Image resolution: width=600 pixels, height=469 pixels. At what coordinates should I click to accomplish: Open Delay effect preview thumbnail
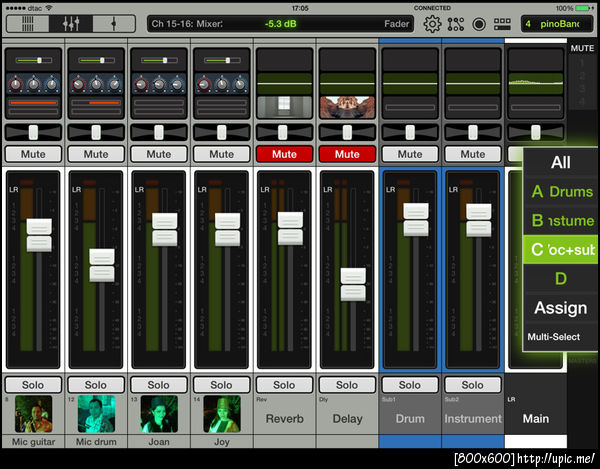point(346,106)
